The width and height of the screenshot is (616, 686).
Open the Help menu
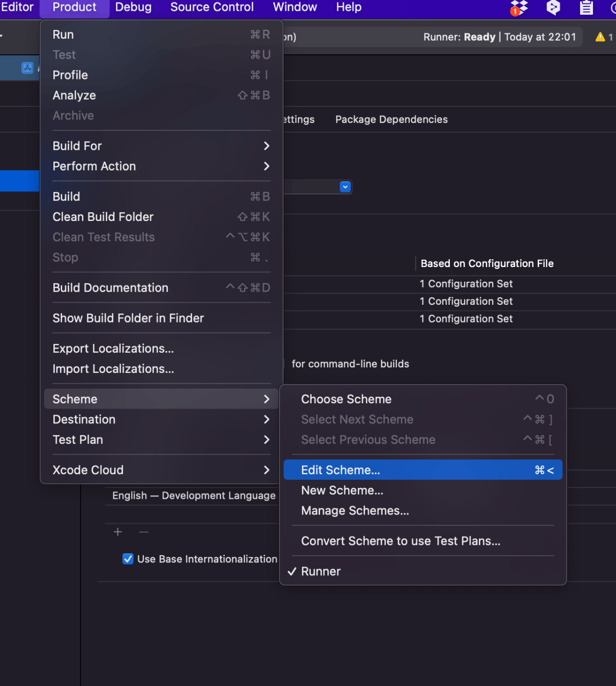pos(349,7)
